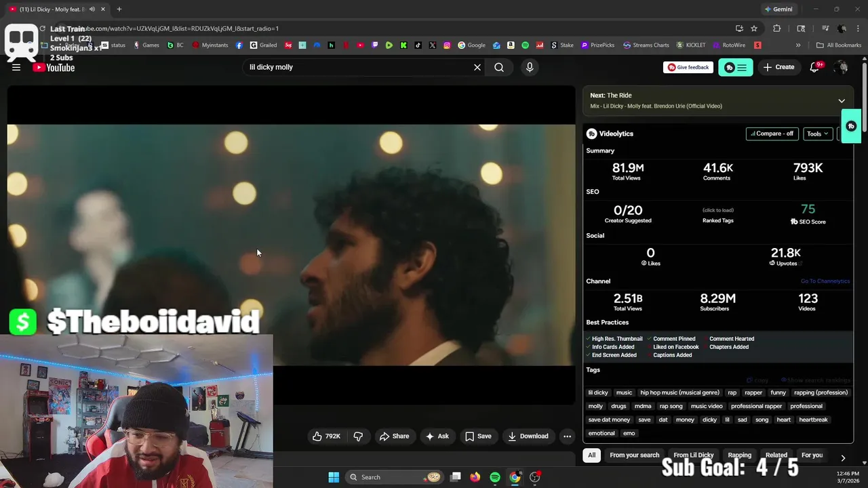The height and width of the screenshot is (488, 868).
Task: Open Gemini in Chrome's title bar
Action: click(778, 9)
